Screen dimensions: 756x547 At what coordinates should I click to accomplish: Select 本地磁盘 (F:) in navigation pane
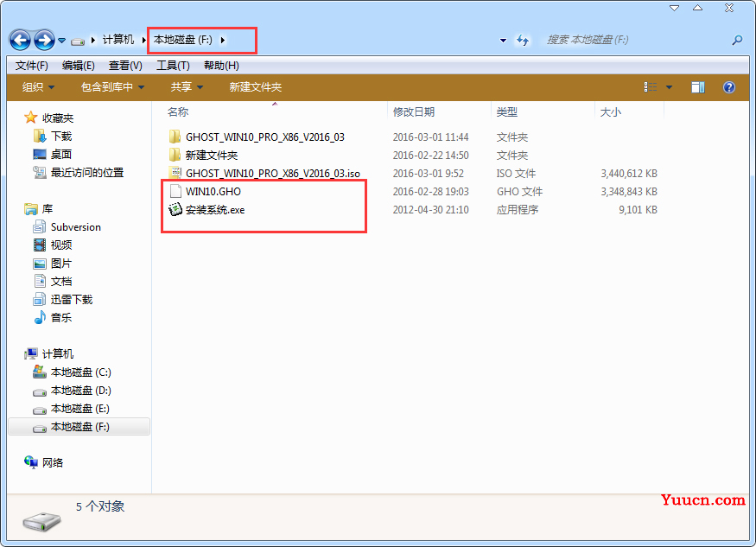(79, 427)
